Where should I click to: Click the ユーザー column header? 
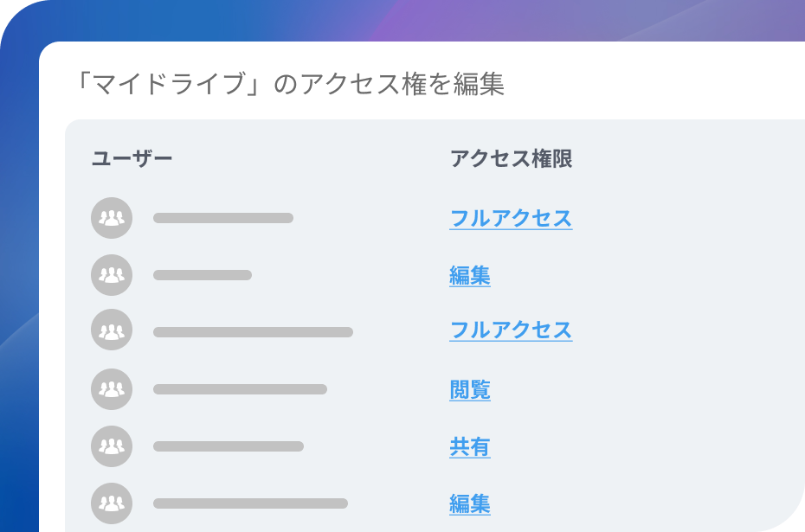coord(132,159)
